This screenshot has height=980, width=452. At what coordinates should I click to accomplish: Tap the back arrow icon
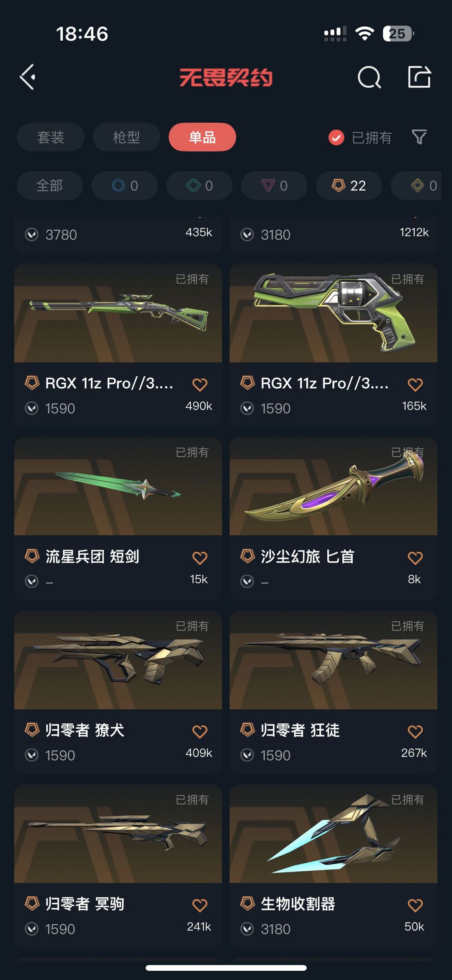28,77
